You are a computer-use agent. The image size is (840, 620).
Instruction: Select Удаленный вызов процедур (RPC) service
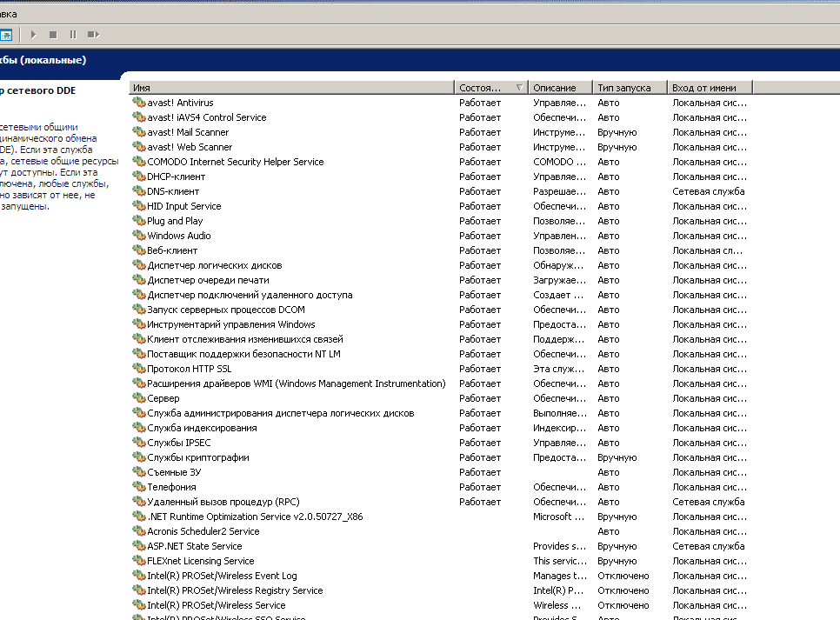pos(223,502)
